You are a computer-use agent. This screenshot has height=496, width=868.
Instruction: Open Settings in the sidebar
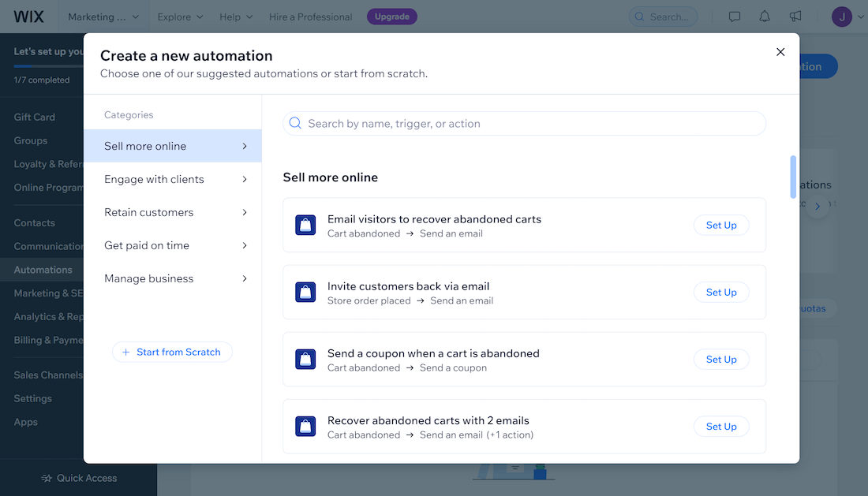pos(32,399)
